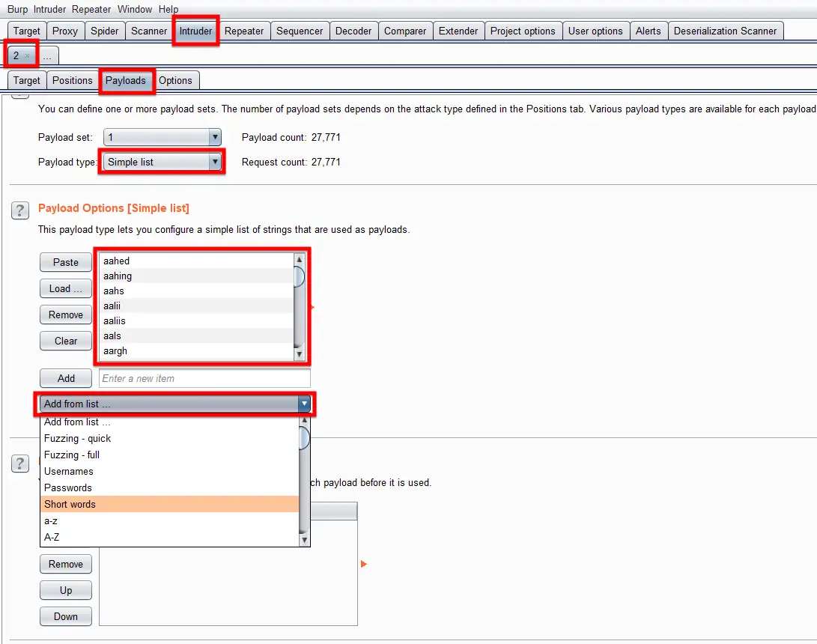Open the Intruder menu in menu bar

(x=49, y=10)
